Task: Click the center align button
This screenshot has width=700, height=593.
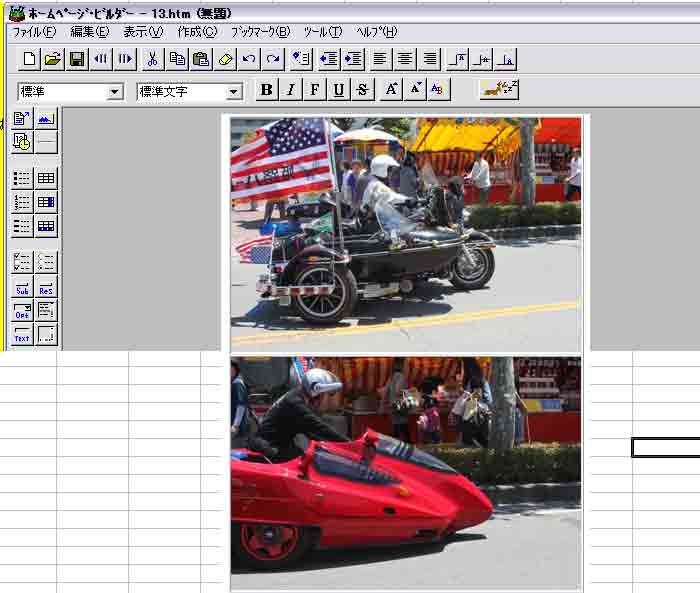Action: [405, 59]
